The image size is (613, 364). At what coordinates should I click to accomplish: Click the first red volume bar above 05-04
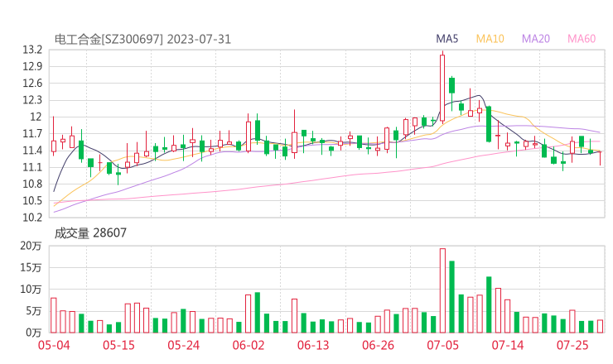click(54, 315)
